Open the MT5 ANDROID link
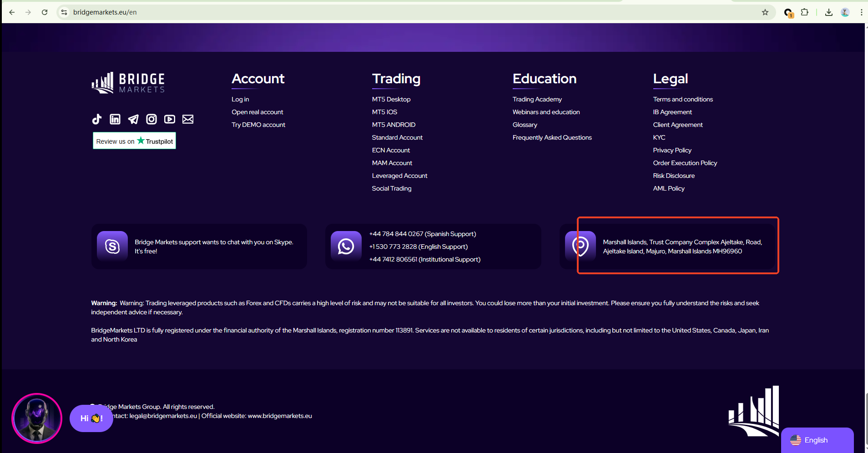This screenshot has height=453, width=868. coord(394,125)
